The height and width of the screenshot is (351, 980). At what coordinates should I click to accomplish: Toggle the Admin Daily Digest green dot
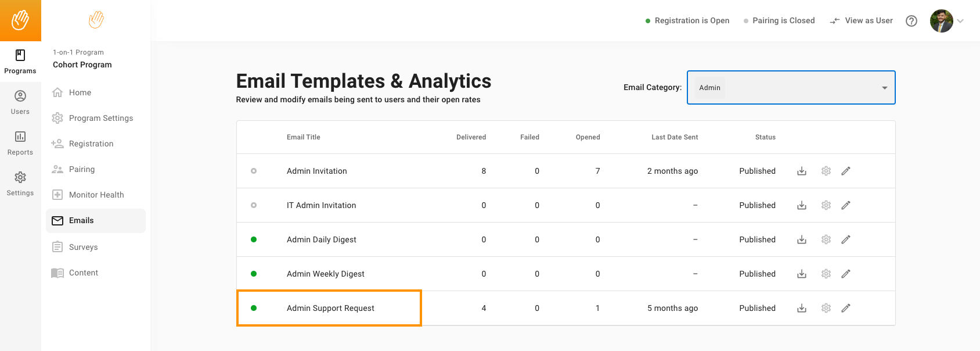pos(254,239)
